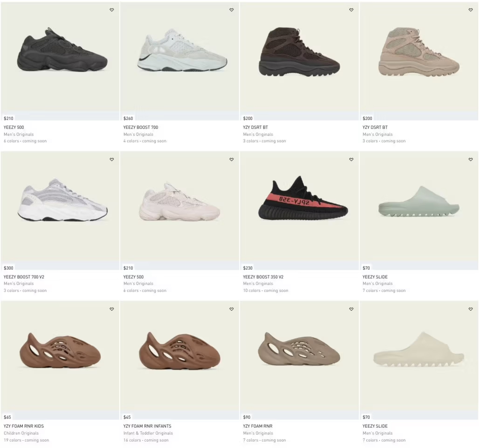Image resolution: width=479 pixels, height=448 pixels.
Task: Click '19 colors · coming soon' text
Action: click(26, 440)
